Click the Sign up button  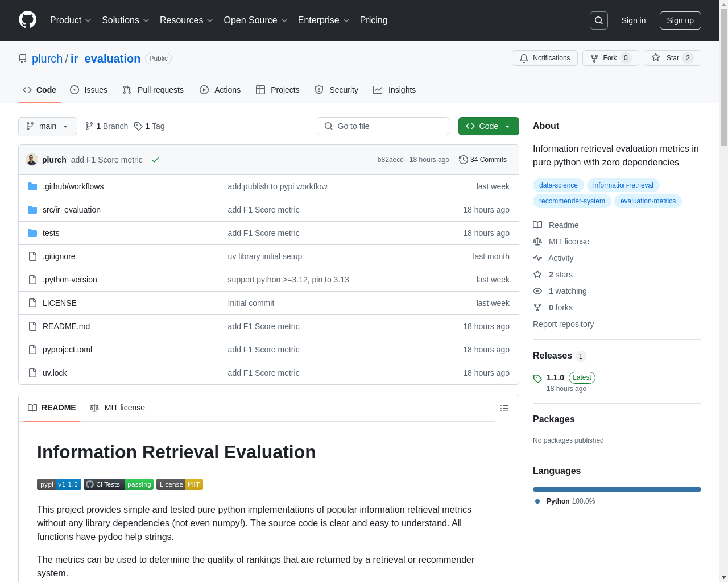680,20
